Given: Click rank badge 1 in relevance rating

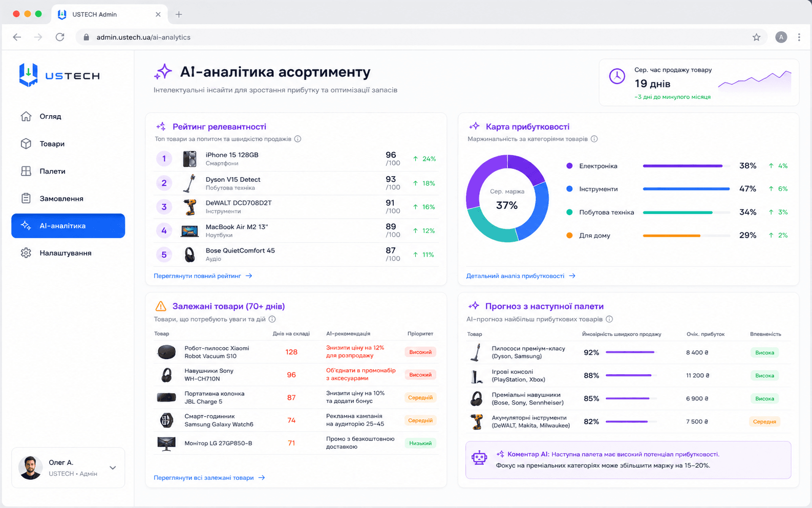Looking at the screenshot, I should 164,159.
